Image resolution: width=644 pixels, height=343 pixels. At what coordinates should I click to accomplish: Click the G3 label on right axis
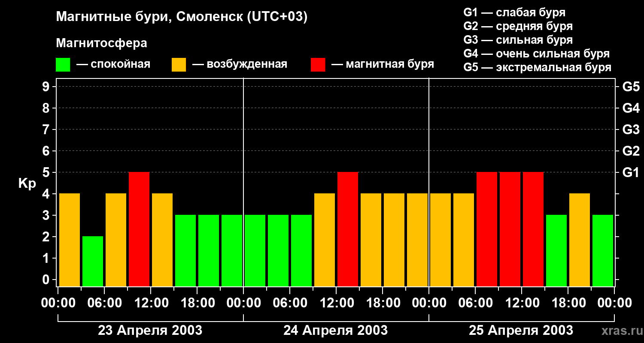[631, 129]
